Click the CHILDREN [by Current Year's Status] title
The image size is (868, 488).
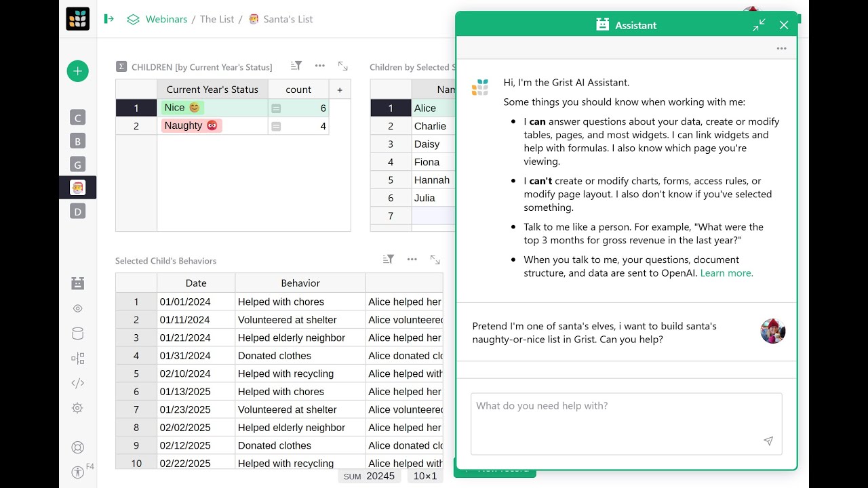click(201, 67)
